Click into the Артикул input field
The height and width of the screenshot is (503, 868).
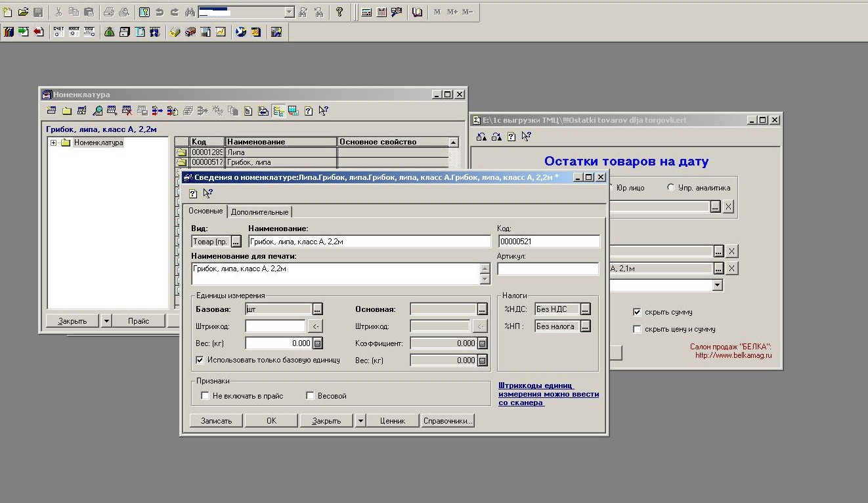point(548,269)
